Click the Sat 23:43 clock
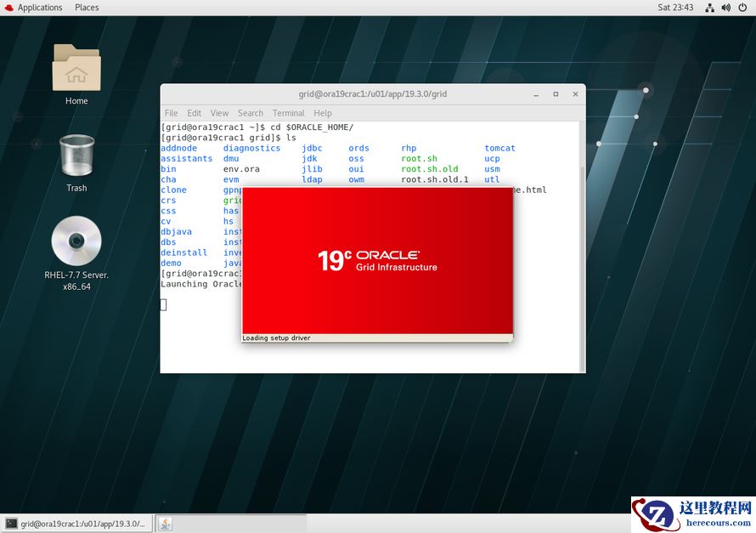This screenshot has width=756, height=533. pos(675,8)
